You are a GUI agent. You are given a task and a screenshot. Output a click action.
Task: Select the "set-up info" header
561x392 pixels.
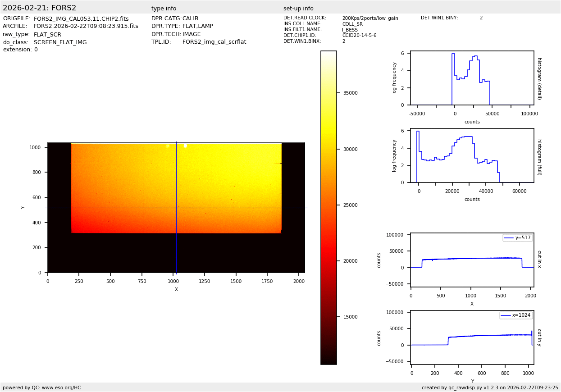(x=298, y=9)
